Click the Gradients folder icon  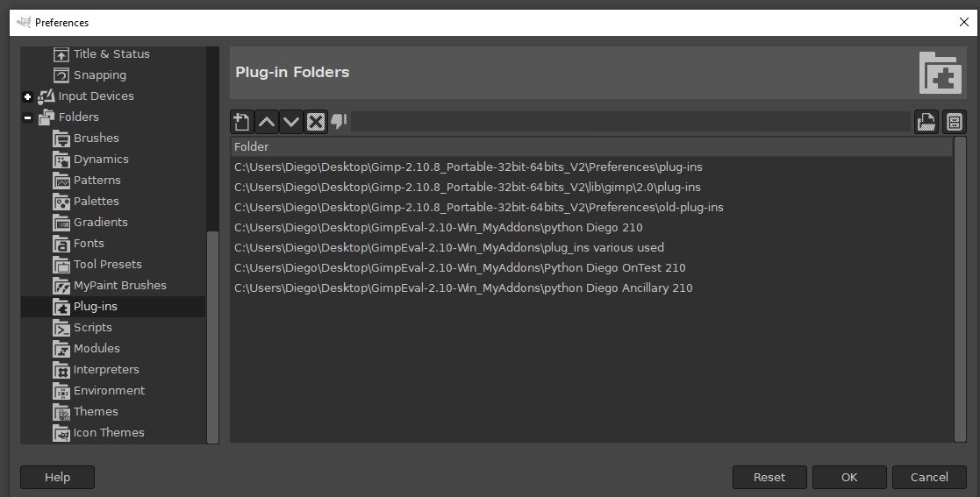61,223
